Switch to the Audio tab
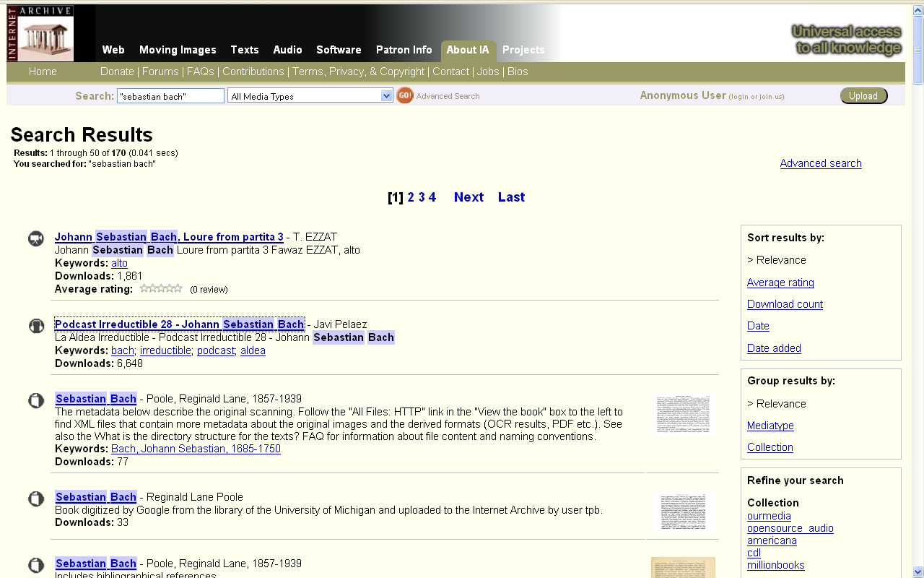The height and width of the screenshot is (578, 924). [x=287, y=50]
